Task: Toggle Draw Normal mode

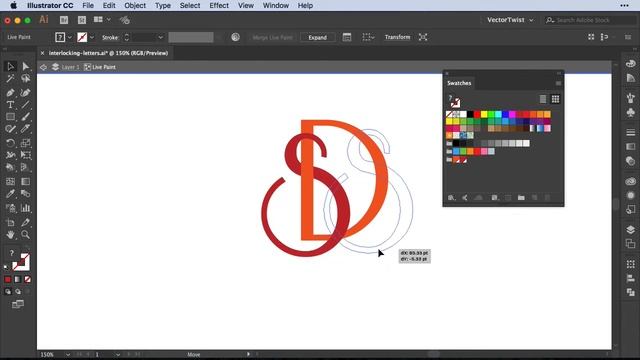Action: click(8, 291)
